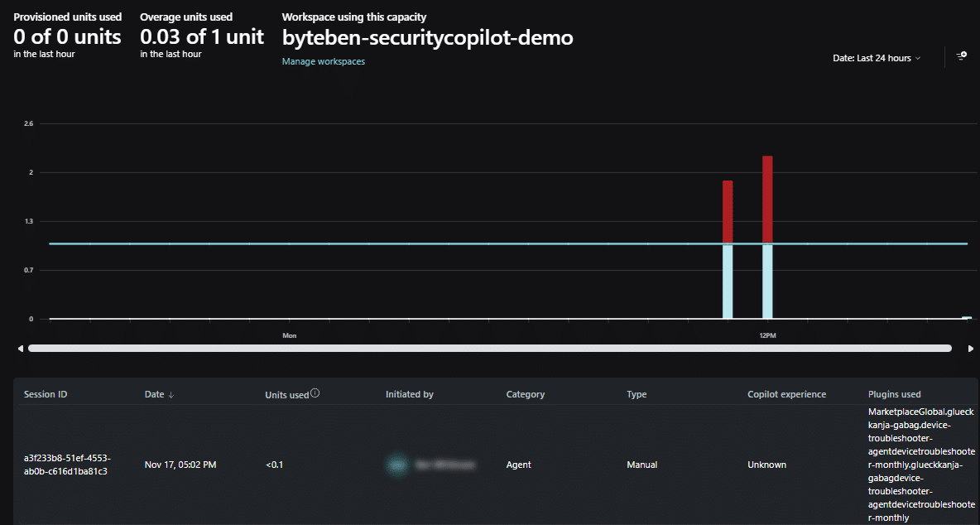Open the Manage workspaces link

point(323,61)
